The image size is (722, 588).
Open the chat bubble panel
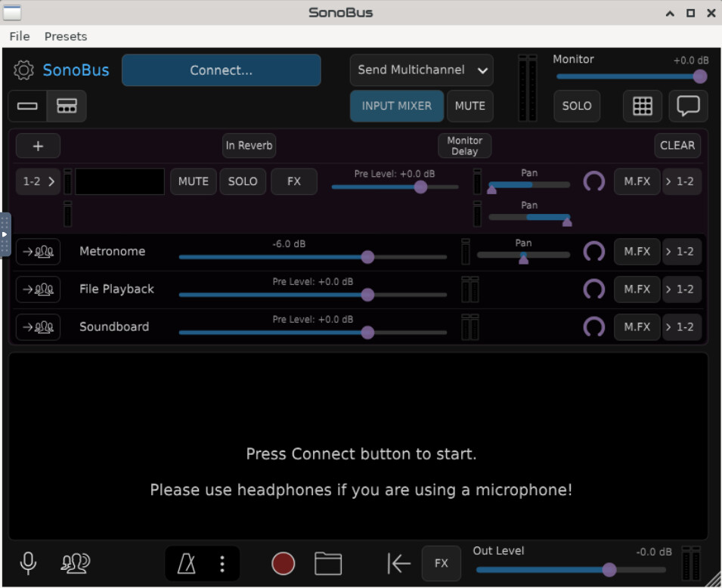pos(688,107)
